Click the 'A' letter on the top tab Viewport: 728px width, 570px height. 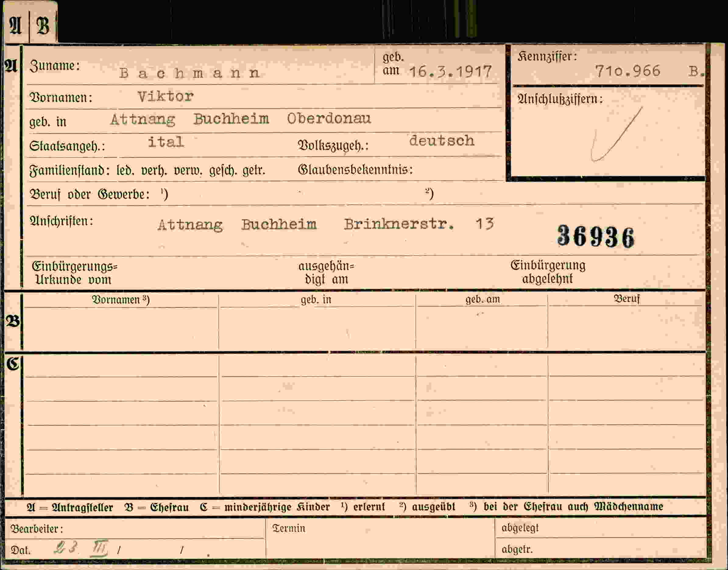click(x=15, y=26)
